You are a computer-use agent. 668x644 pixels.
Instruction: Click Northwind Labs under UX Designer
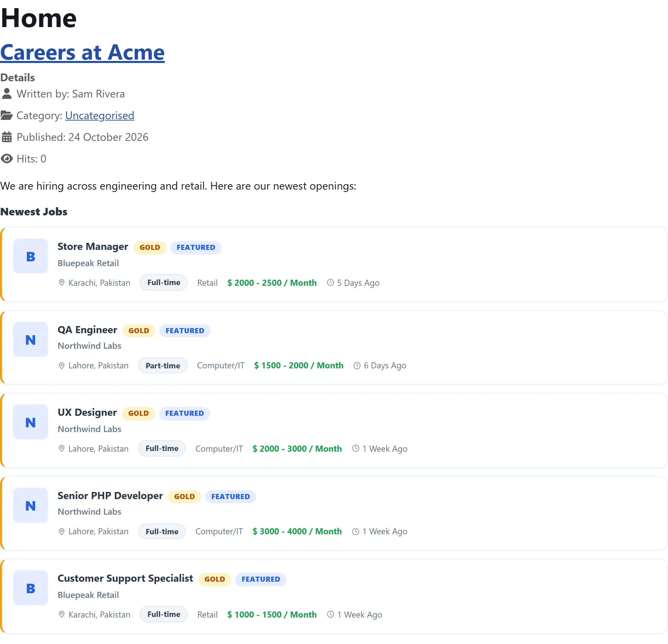tap(90, 429)
